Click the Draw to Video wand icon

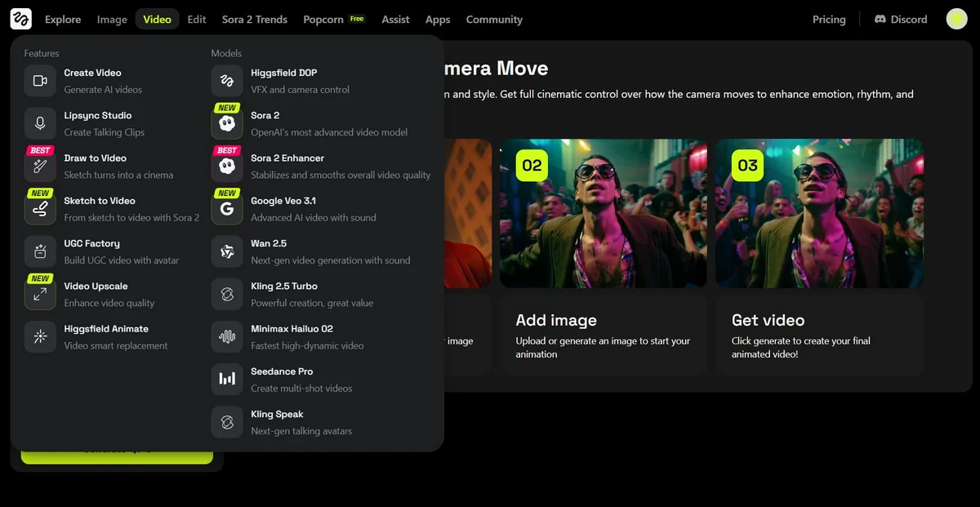click(x=40, y=166)
